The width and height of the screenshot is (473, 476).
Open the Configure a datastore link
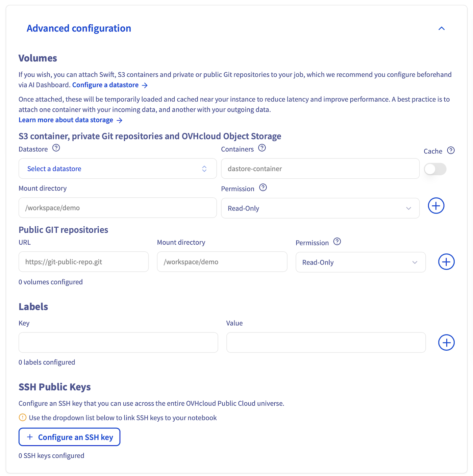tap(105, 85)
